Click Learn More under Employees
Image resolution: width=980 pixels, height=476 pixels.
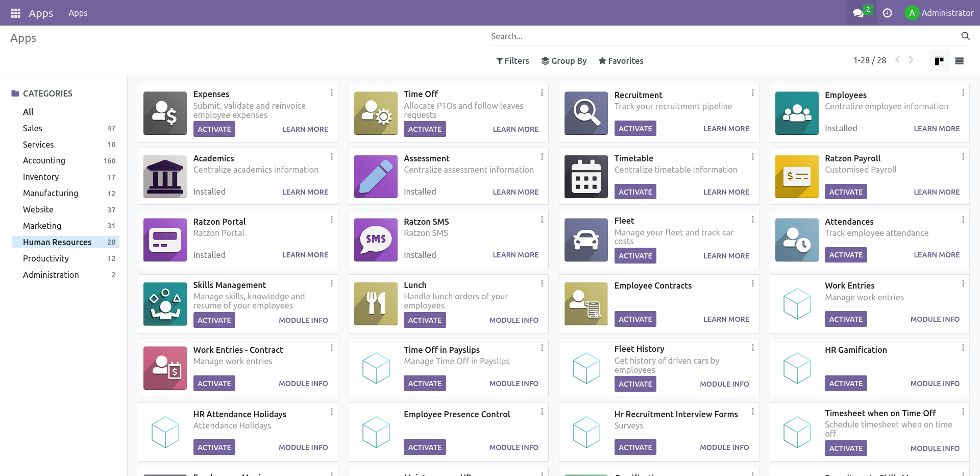[937, 128]
